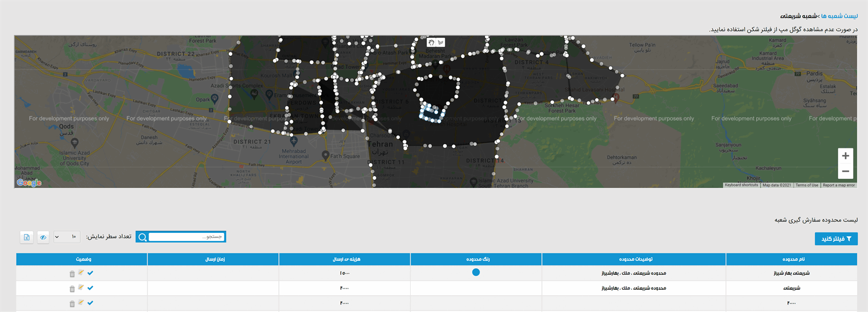Sort by the رنگ محدوده column header
The image size is (868, 312).
tap(476, 259)
